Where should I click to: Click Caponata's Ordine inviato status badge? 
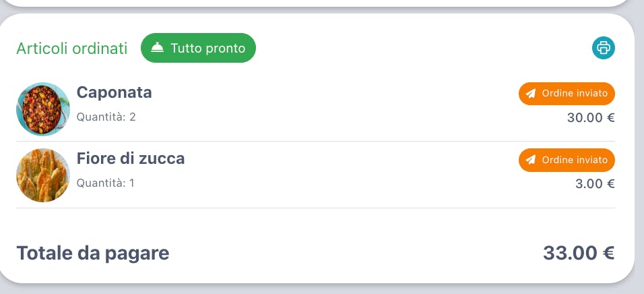coord(567,94)
